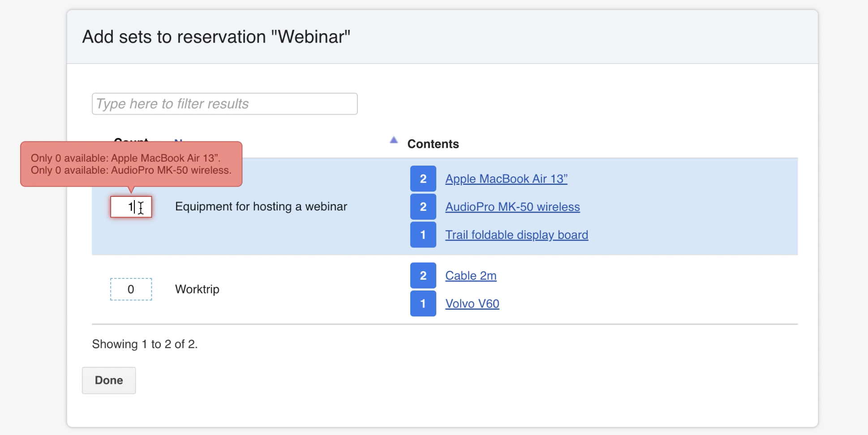This screenshot has width=868, height=435.
Task: Focus the filter results search field
Action: [x=224, y=104]
